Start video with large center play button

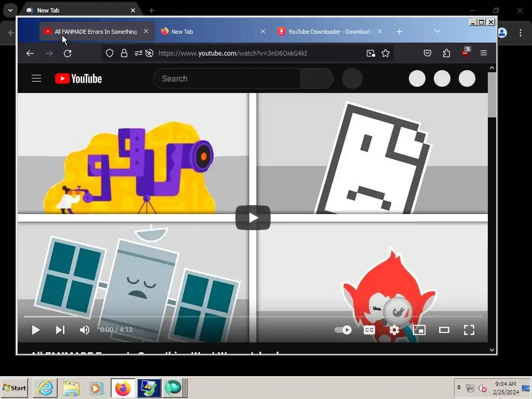click(253, 218)
